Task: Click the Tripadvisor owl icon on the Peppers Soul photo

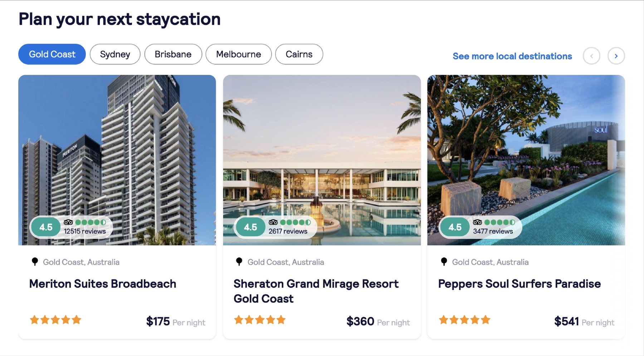Action: (477, 222)
